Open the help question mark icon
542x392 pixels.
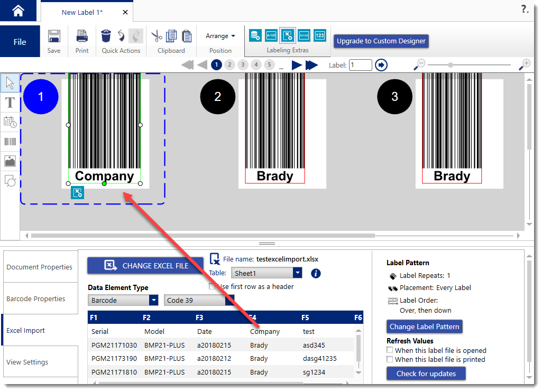click(525, 9)
